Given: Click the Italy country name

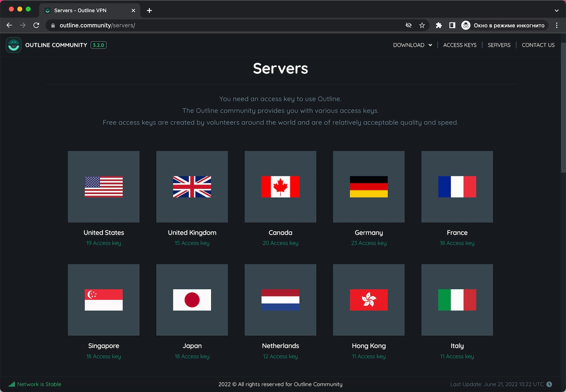Looking at the screenshot, I should point(457,346).
